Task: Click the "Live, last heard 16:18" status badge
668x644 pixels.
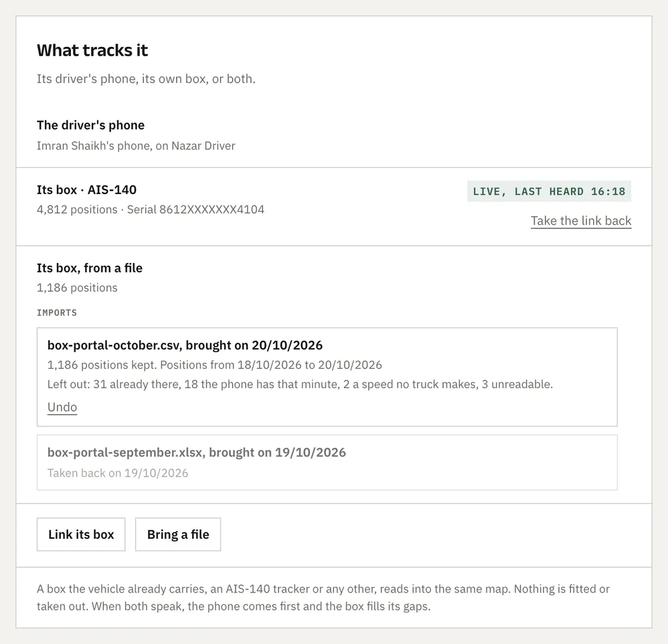Action: point(549,191)
